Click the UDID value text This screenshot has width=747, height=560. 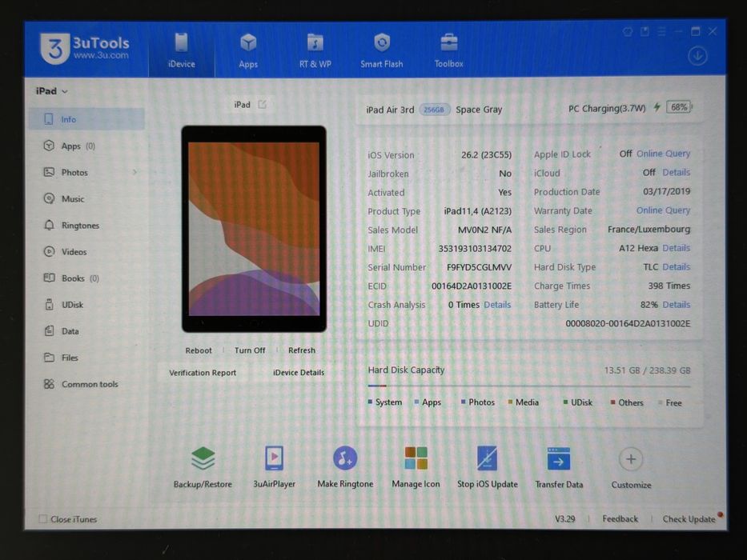(628, 323)
